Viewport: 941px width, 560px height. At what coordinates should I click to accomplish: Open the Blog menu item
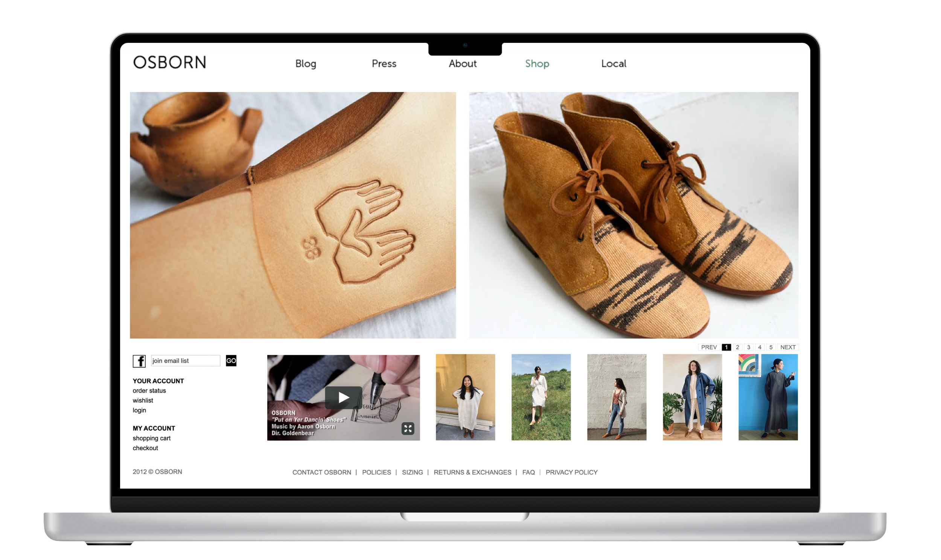(306, 64)
